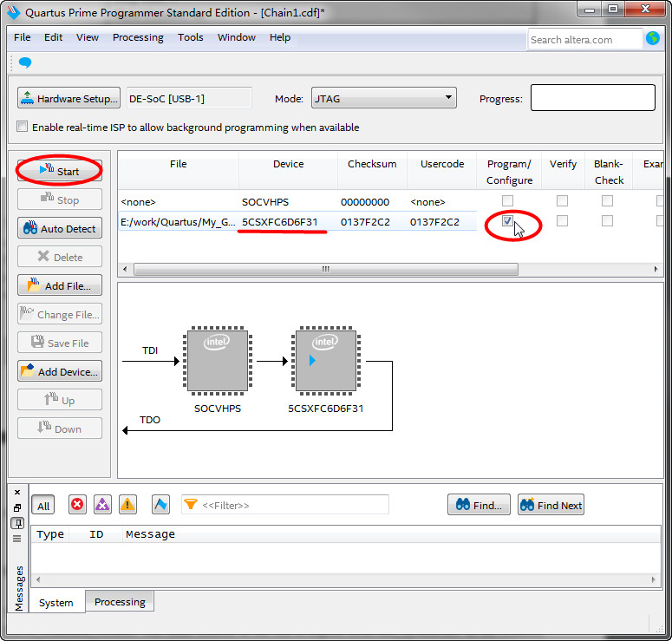Toggle the error messages filter icon

click(x=77, y=505)
